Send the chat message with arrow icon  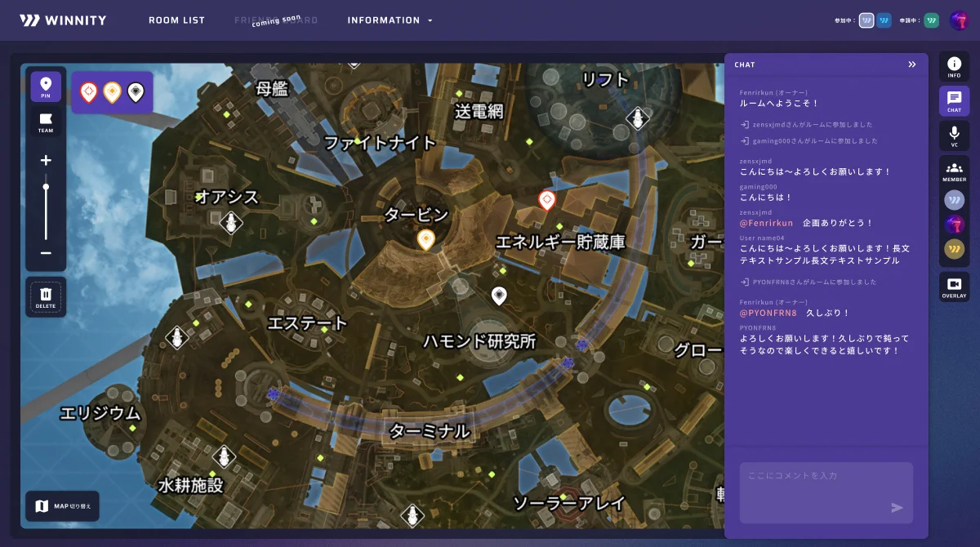897,508
